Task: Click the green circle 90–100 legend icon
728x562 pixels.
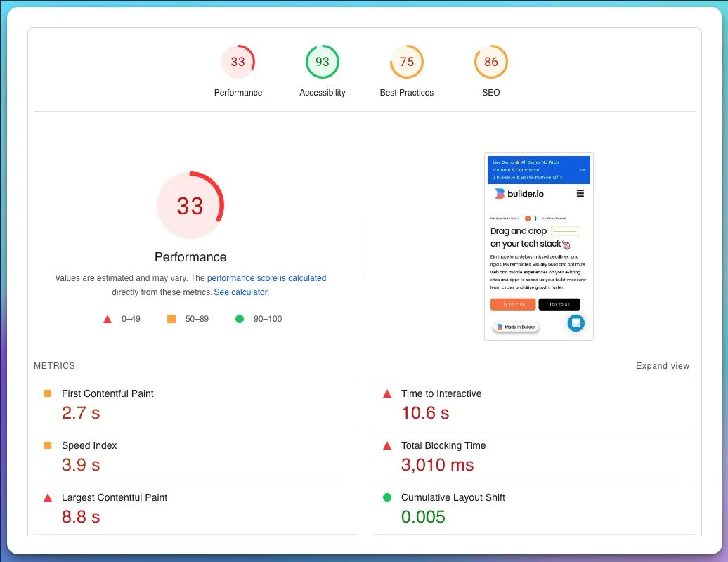Action: (240, 319)
